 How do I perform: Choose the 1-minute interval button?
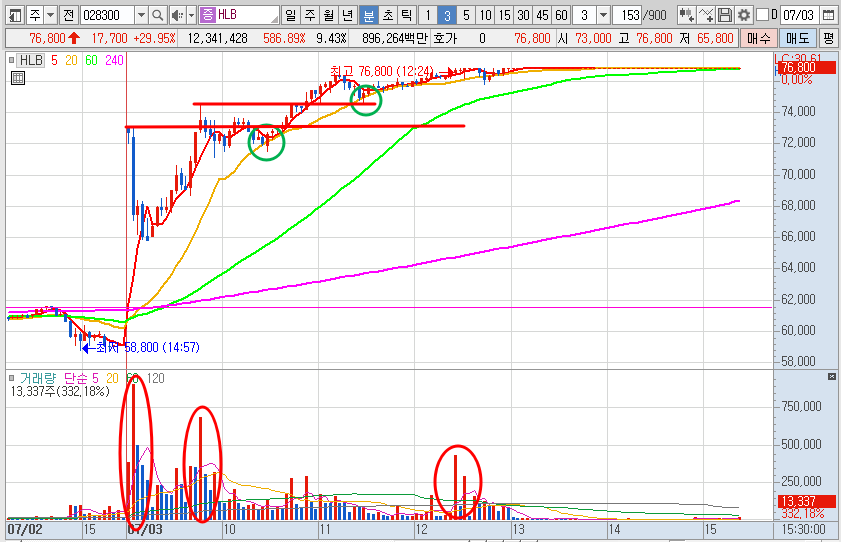click(x=427, y=15)
